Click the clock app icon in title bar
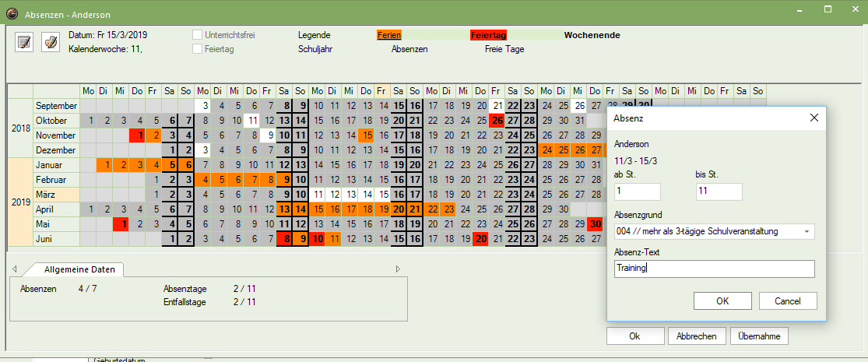 [x=12, y=14]
